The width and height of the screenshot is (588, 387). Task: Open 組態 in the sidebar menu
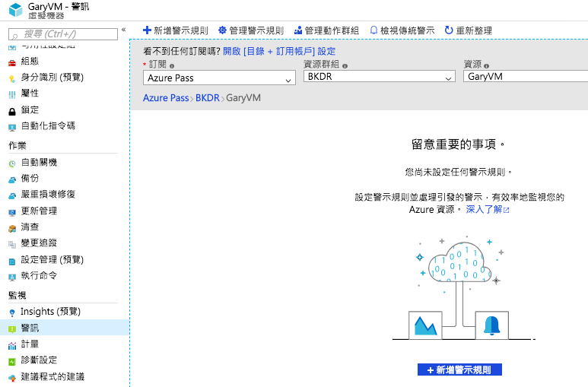pyautogui.click(x=30, y=61)
